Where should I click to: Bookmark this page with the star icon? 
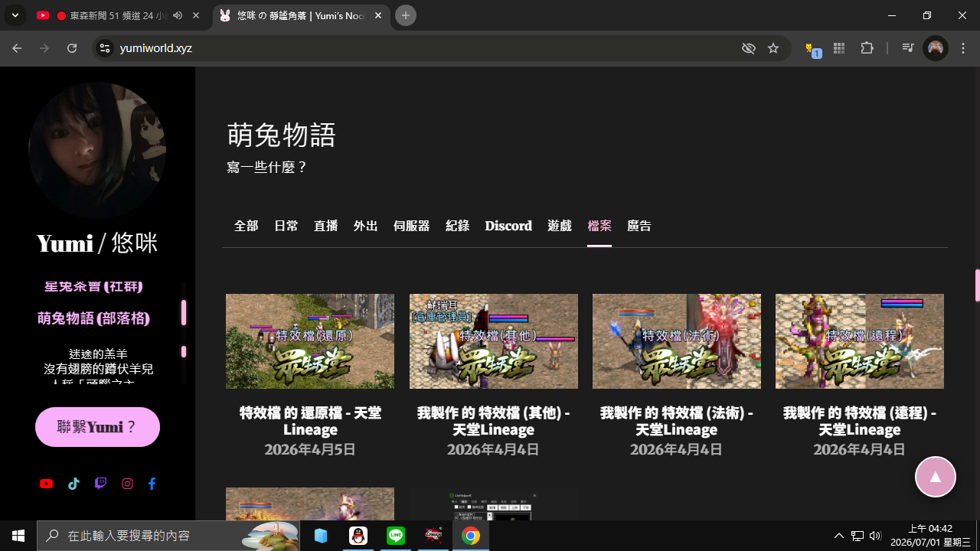(773, 48)
